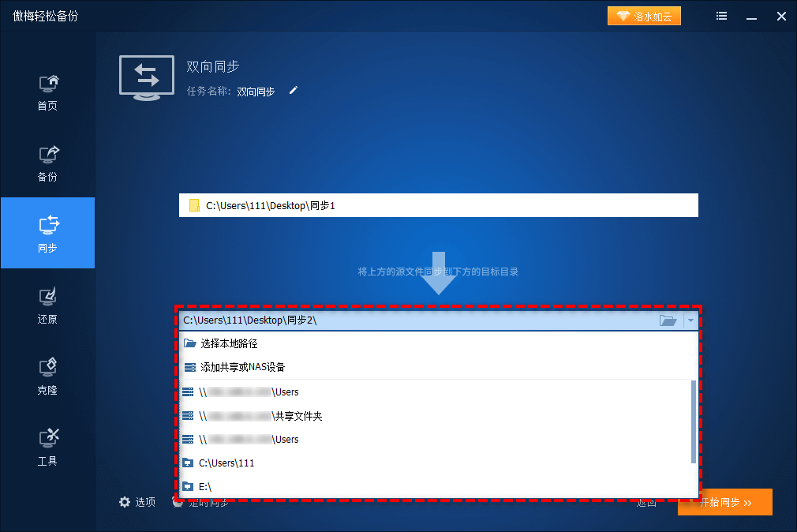Click the orange upgrade banner button

tap(644, 15)
